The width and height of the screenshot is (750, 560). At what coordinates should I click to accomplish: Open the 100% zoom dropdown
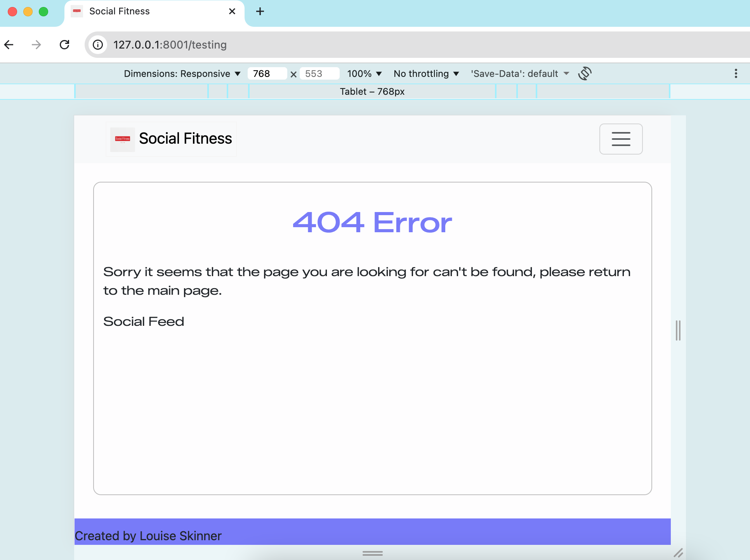364,73
